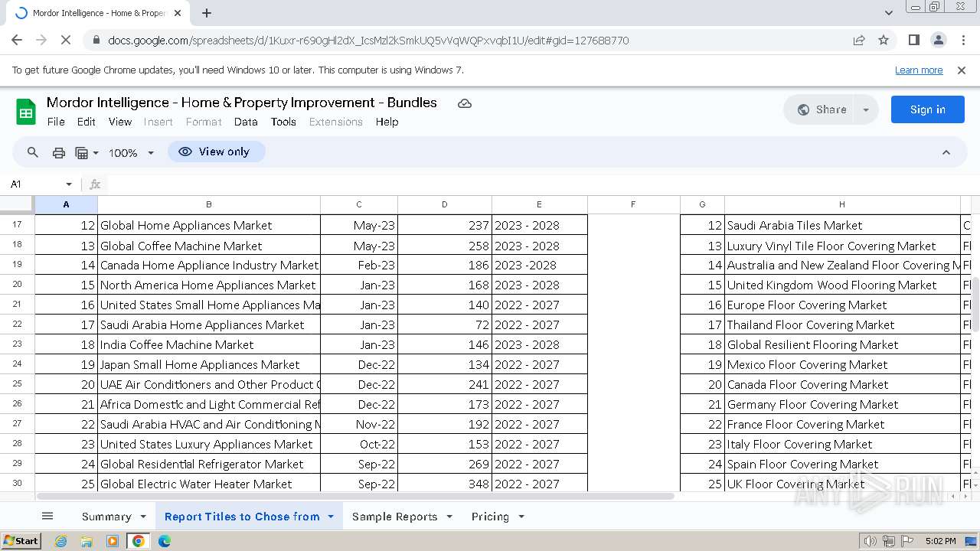Click the vertical scrollbar thumb

point(975,304)
